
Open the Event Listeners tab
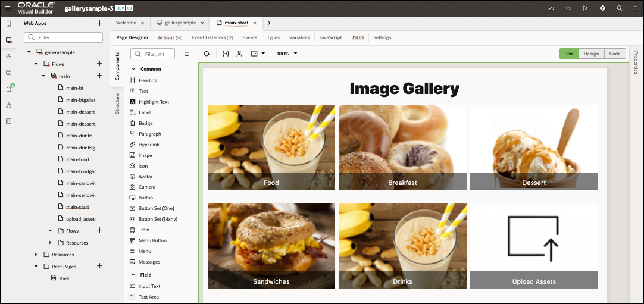point(212,37)
